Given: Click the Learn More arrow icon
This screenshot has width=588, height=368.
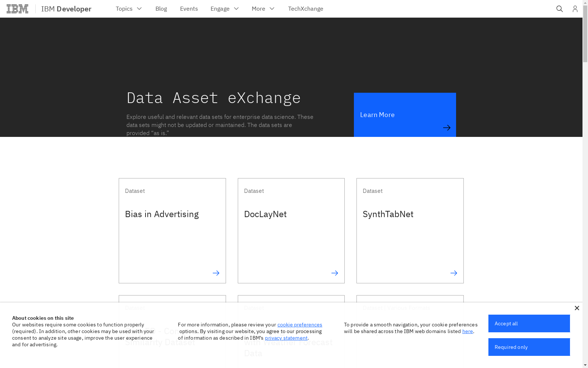Looking at the screenshot, I should pos(447,128).
